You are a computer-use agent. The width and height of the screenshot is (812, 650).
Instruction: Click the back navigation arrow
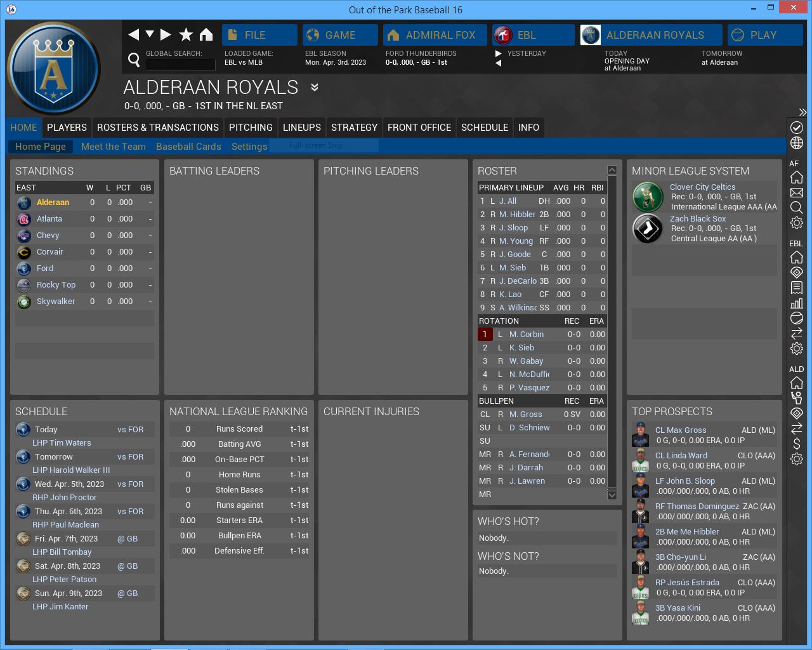tap(133, 35)
